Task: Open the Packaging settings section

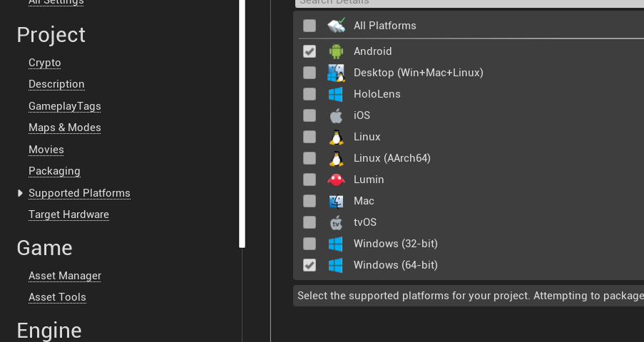Action: pyautogui.click(x=54, y=171)
